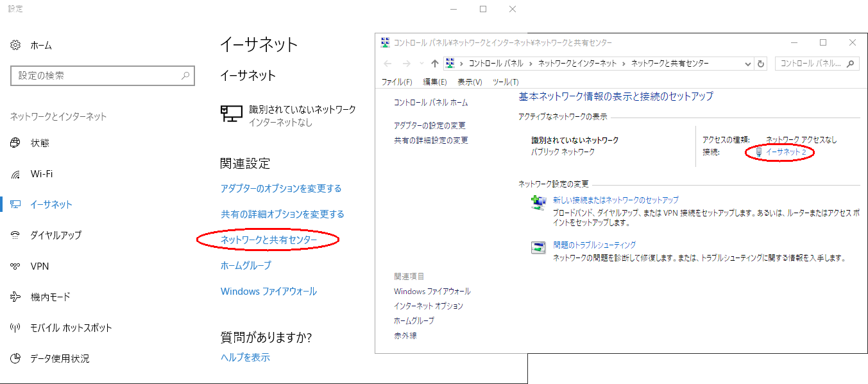Click 新しい接続またはネットワークのセットアップ link
The width and height of the screenshot is (868, 384).
(x=616, y=200)
